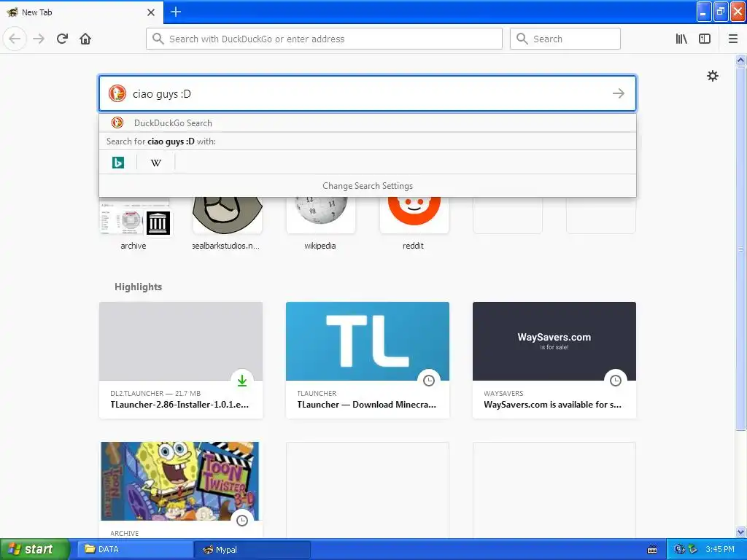
Task: Open the home page icon
Action: (85, 39)
